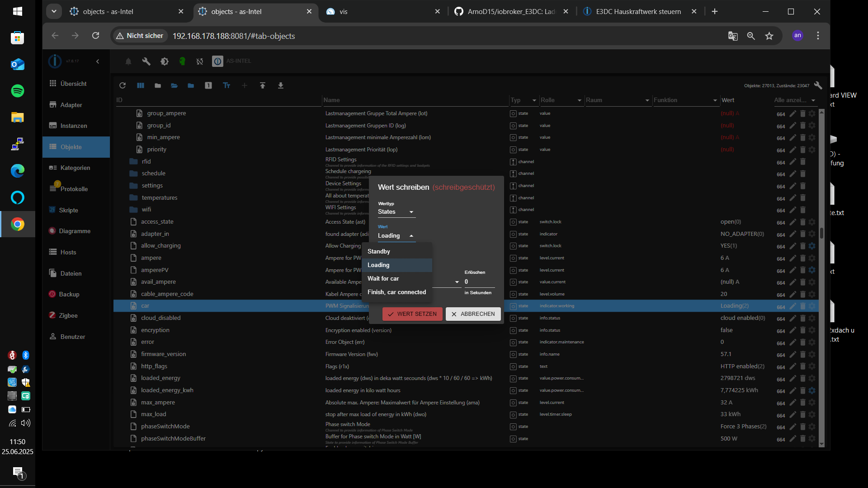
Task: Delete the error object using the trash icon
Action: [x=803, y=342]
